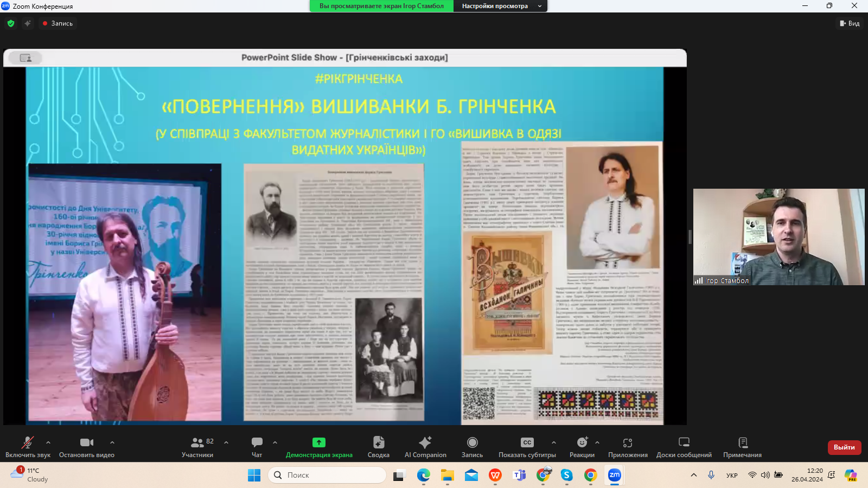Stop the camera with Остановить видео
The width and height of the screenshot is (868, 488).
[87, 447]
